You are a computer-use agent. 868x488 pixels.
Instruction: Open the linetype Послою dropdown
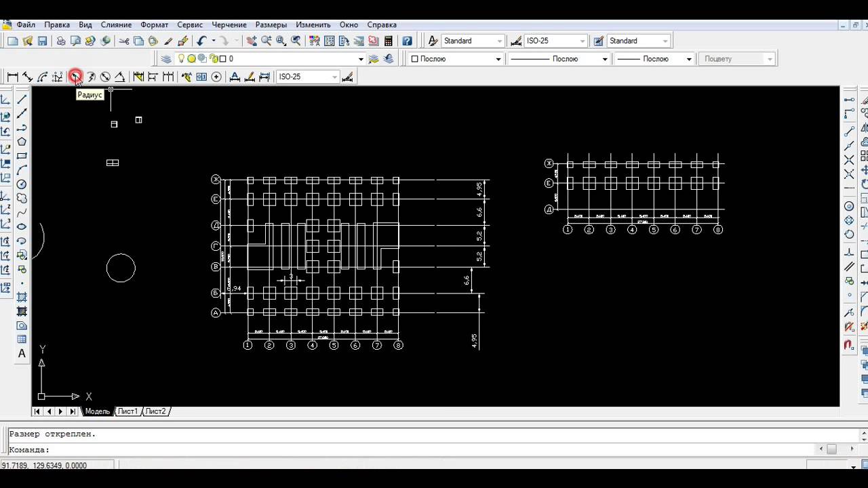605,59
